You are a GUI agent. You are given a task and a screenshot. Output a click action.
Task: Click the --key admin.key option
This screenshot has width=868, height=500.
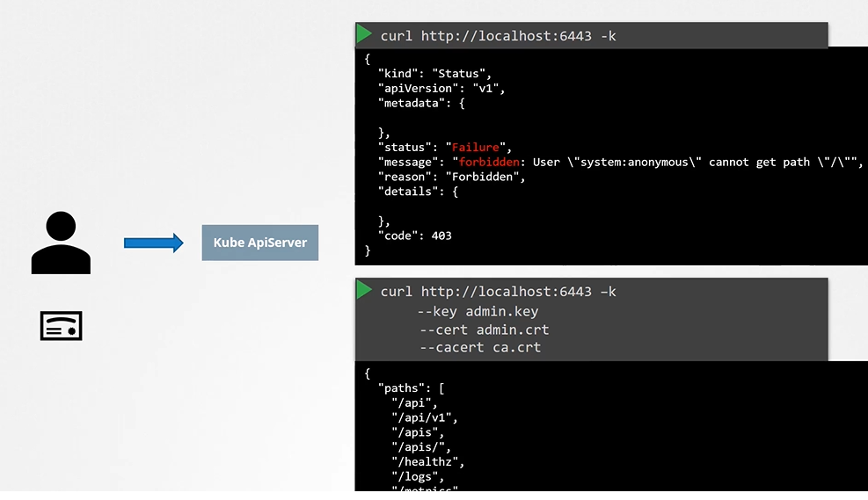(478, 311)
